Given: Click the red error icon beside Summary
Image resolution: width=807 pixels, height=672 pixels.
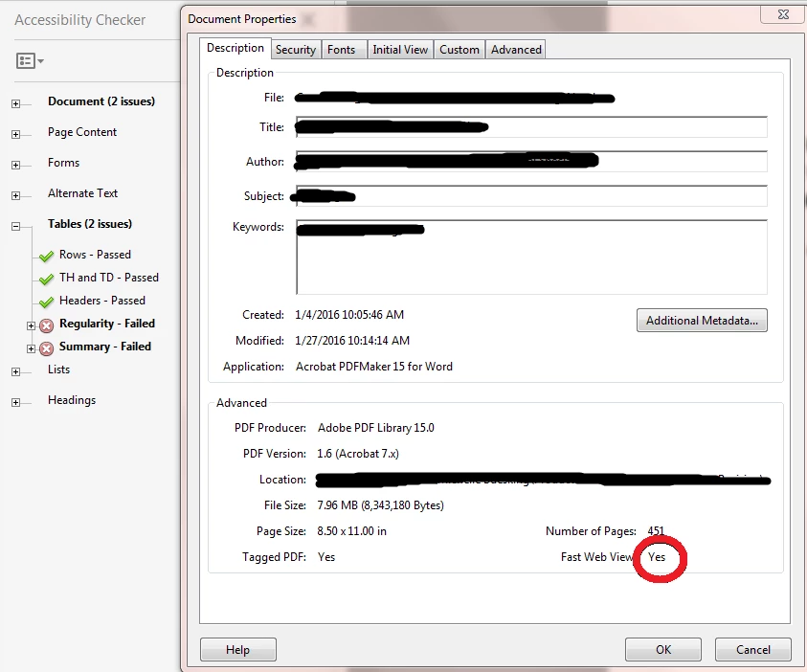Looking at the screenshot, I should [x=46, y=348].
